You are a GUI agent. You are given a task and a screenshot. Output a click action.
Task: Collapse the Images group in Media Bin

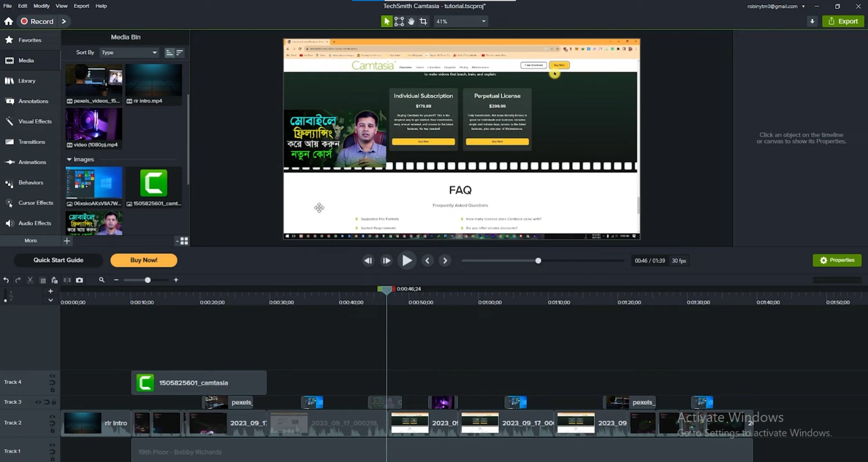coord(69,159)
